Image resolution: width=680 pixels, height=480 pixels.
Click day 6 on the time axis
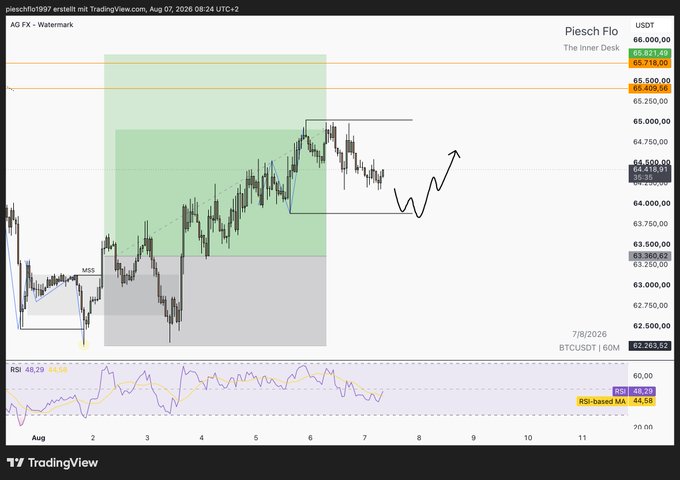pyautogui.click(x=311, y=438)
